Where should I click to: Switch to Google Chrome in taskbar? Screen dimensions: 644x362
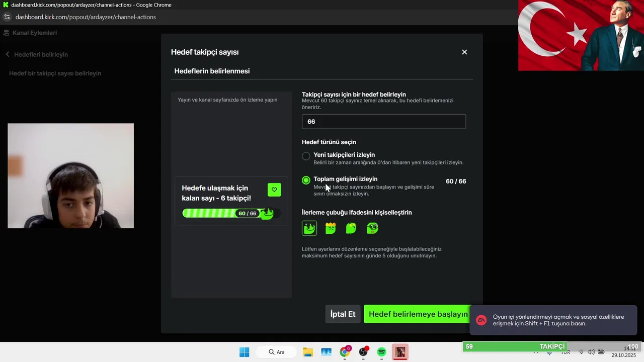pyautogui.click(x=345, y=352)
